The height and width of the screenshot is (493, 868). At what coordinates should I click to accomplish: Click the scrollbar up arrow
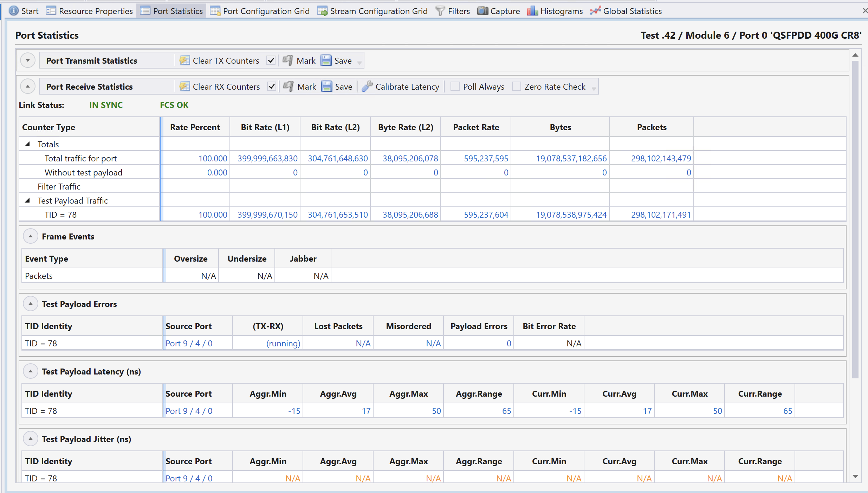pyautogui.click(x=855, y=55)
